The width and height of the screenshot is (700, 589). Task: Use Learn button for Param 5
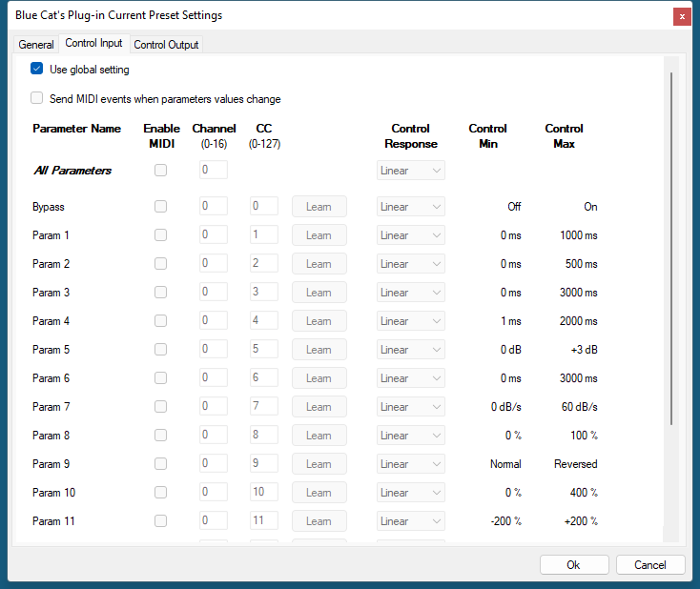(x=319, y=350)
